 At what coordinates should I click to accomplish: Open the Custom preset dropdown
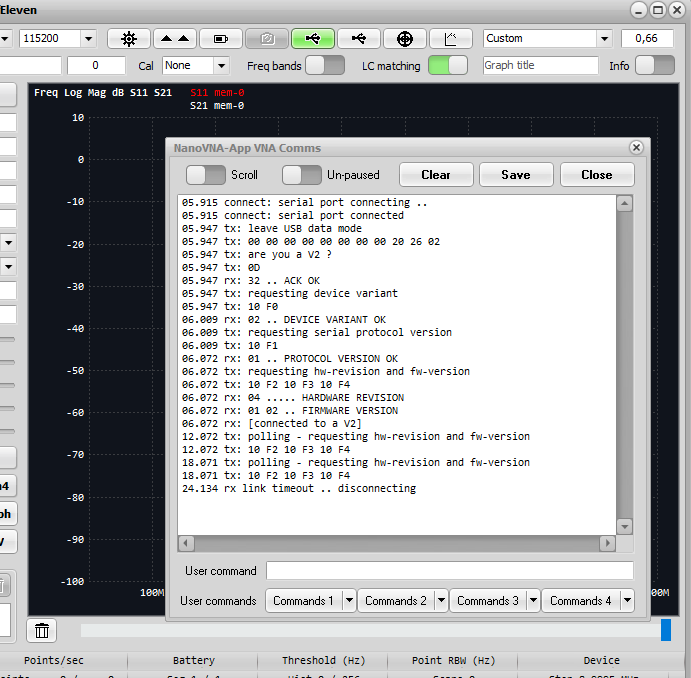605,39
